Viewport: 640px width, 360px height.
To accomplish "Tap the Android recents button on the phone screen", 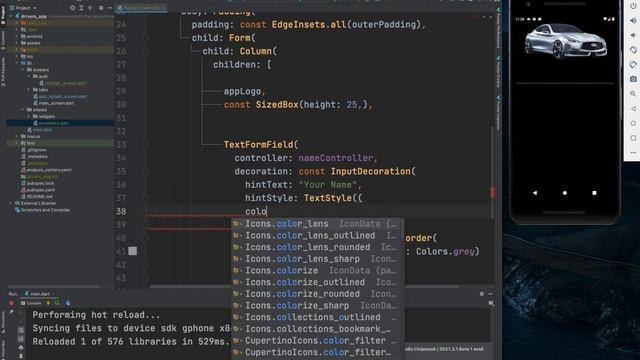I will pos(594,193).
